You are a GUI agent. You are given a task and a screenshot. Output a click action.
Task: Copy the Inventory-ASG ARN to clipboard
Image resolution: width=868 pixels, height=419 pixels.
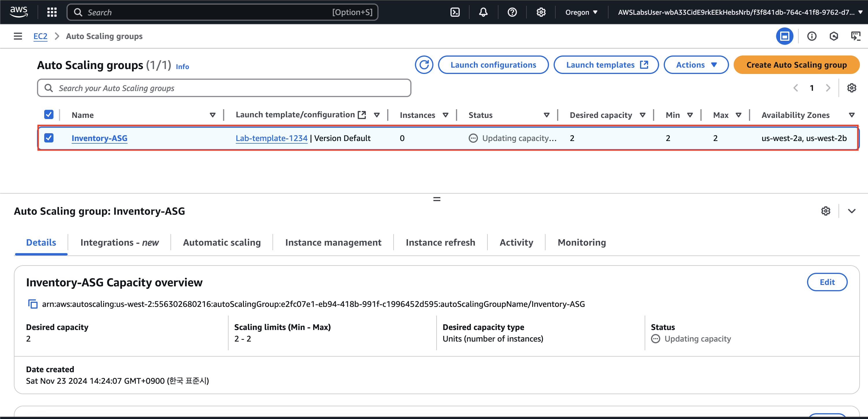coord(33,304)
